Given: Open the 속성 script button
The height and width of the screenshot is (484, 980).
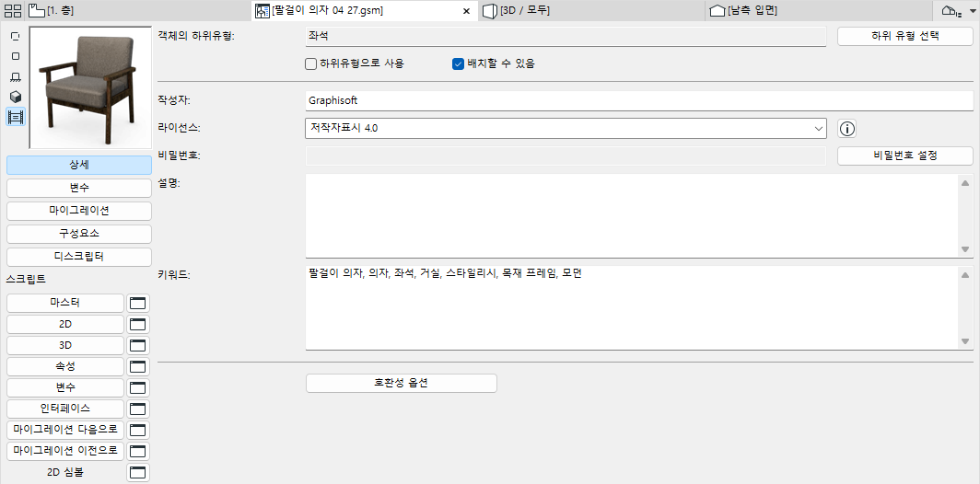Looking at the screenshot, I should (x=65, y=366).
